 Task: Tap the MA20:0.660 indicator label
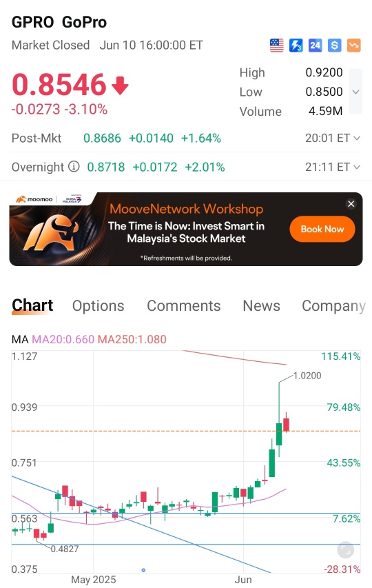click(63, 339)
